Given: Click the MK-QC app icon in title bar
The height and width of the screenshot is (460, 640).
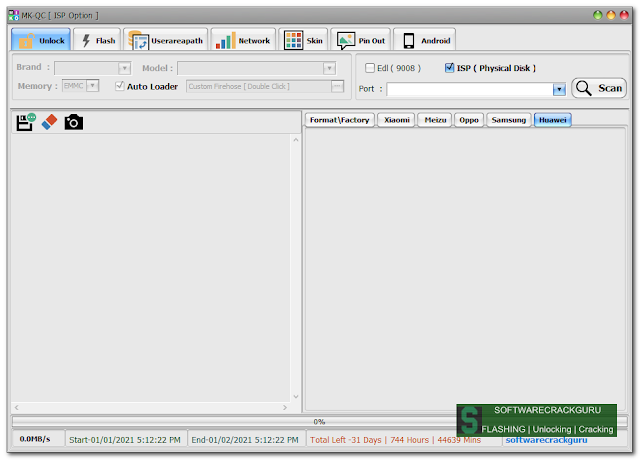Looking at the screenshot, I should pos(13,15).
